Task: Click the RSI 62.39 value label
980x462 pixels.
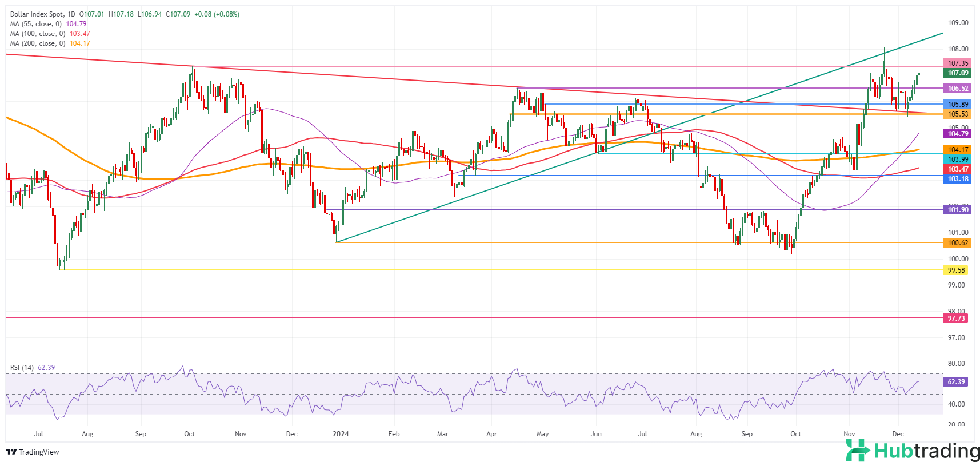Action: [956, 382]
